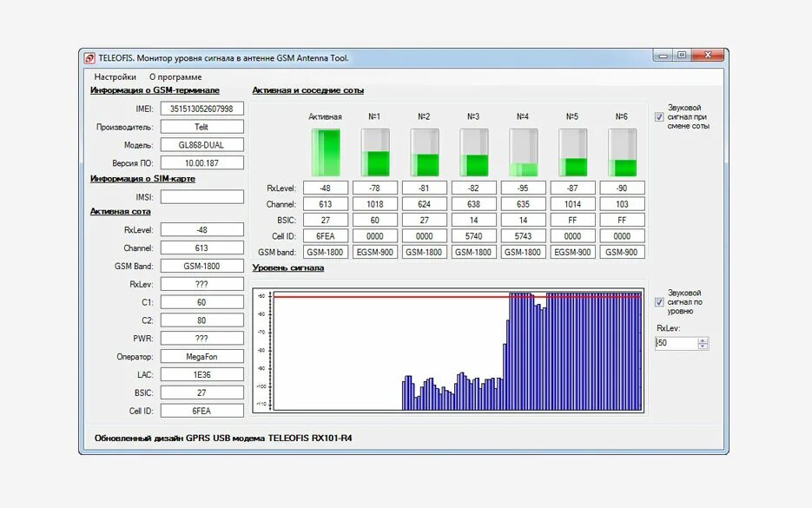
Task: Click the №6 RxLevel value -90
Action: click(x=622, y=188)
